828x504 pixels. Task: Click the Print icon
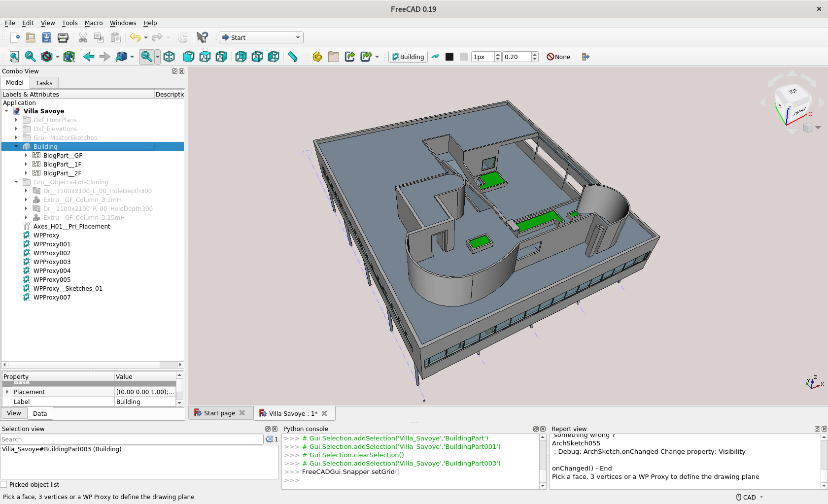coord(63,37)
